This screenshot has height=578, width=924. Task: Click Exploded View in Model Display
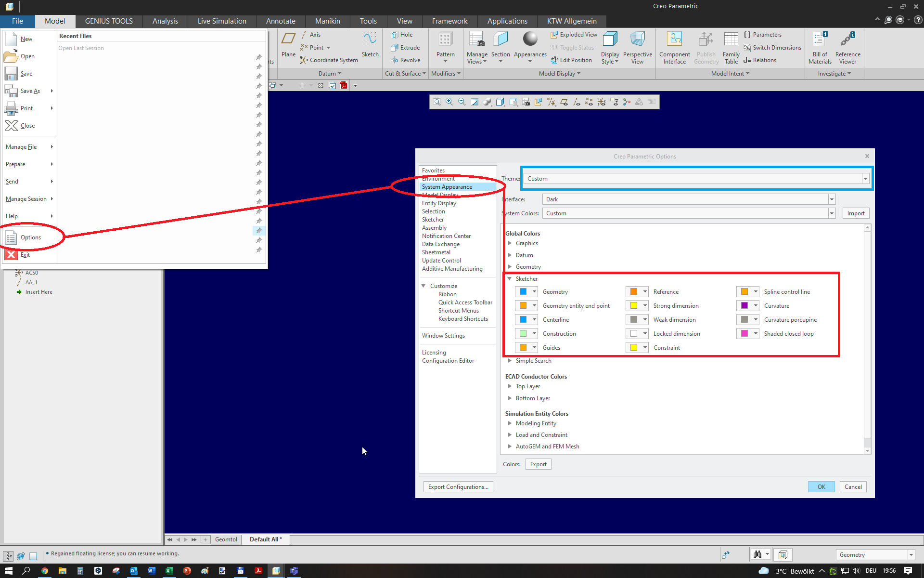pos(574,35)
